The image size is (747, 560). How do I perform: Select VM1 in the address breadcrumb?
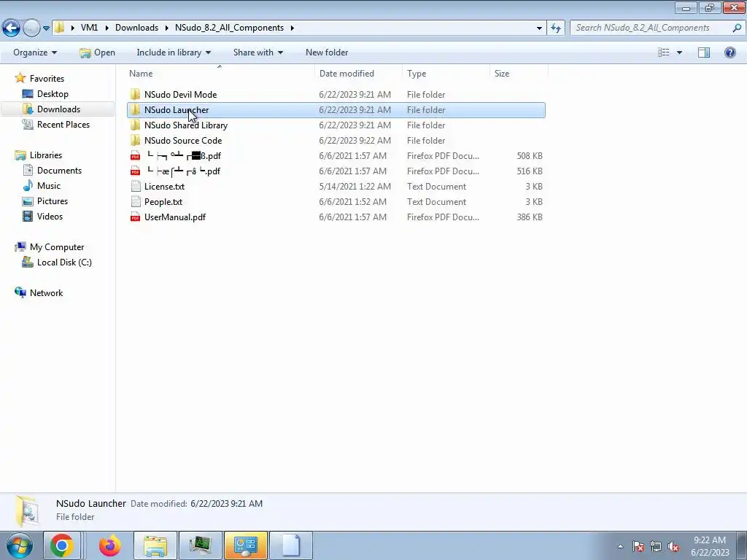[89, 28]
